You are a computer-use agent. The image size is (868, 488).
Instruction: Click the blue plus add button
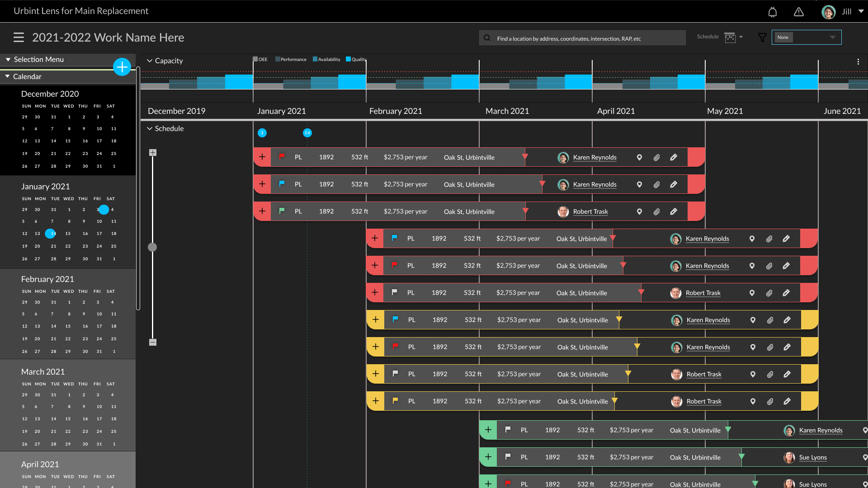(x=122, y=67)
